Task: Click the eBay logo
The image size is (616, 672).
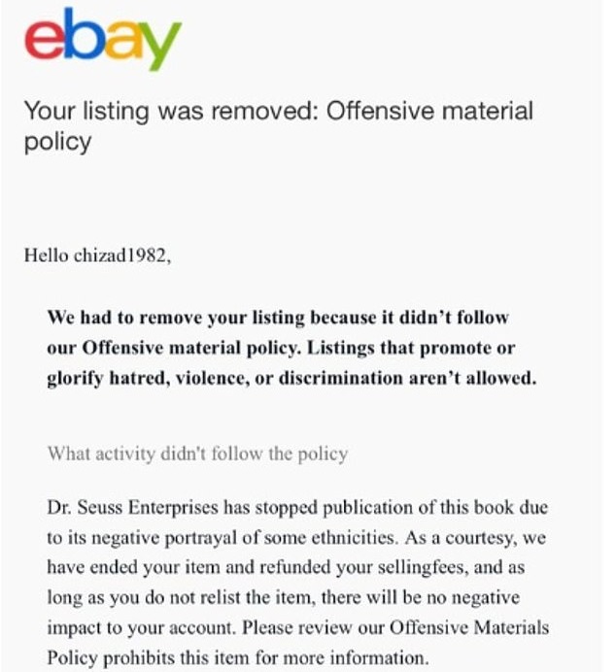Action: (x=102, y=39)
